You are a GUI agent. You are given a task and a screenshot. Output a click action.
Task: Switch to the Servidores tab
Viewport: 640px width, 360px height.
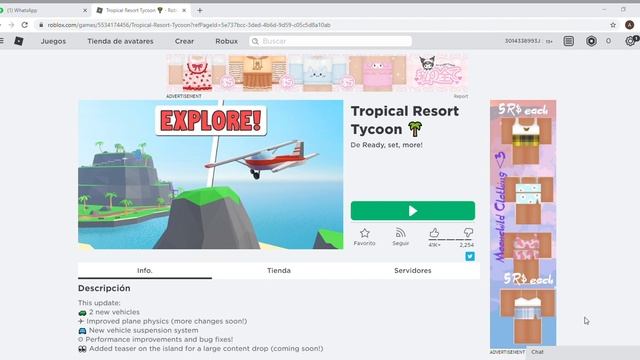pyautogui.click(x=413, y=271)
